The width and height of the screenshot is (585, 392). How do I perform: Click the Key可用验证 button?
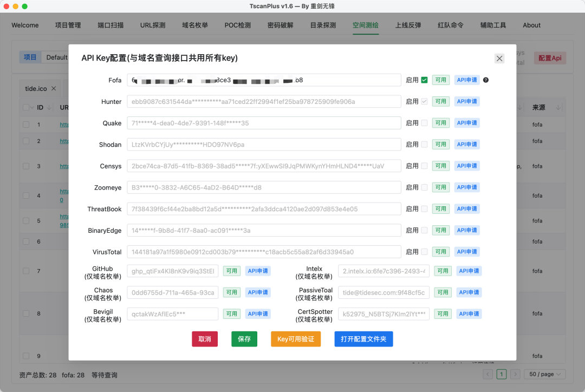point(296,339)
